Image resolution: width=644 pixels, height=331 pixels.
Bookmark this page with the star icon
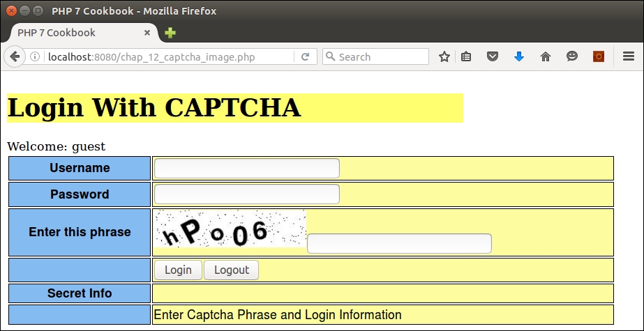(444, 56)
